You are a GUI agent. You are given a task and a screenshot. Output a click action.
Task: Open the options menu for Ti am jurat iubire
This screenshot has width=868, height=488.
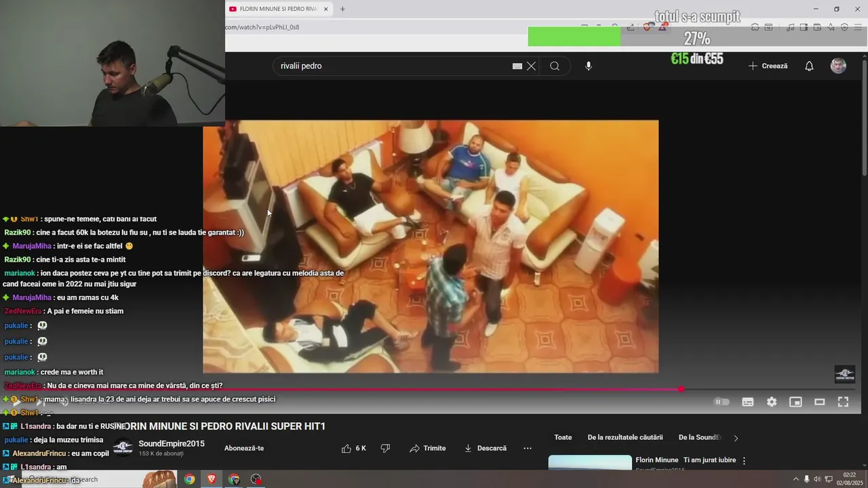pos(744,460)
